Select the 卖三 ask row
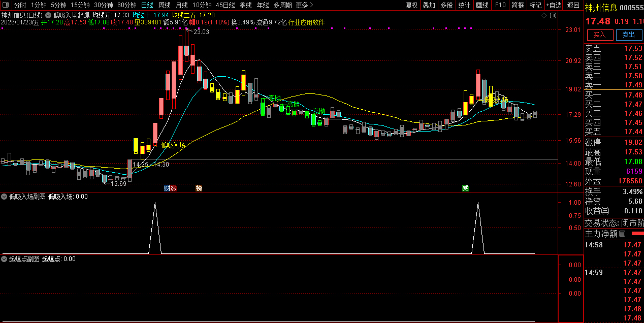This screenshot has height=323, width=644. [614, 67]
